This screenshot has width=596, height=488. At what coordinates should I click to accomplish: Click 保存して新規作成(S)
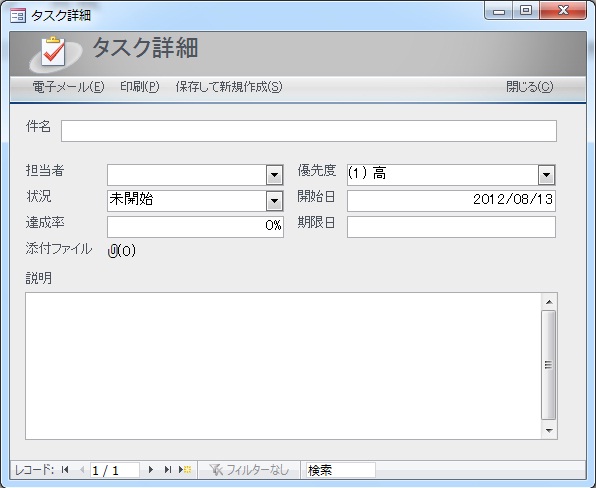click(x=229, y=87)
